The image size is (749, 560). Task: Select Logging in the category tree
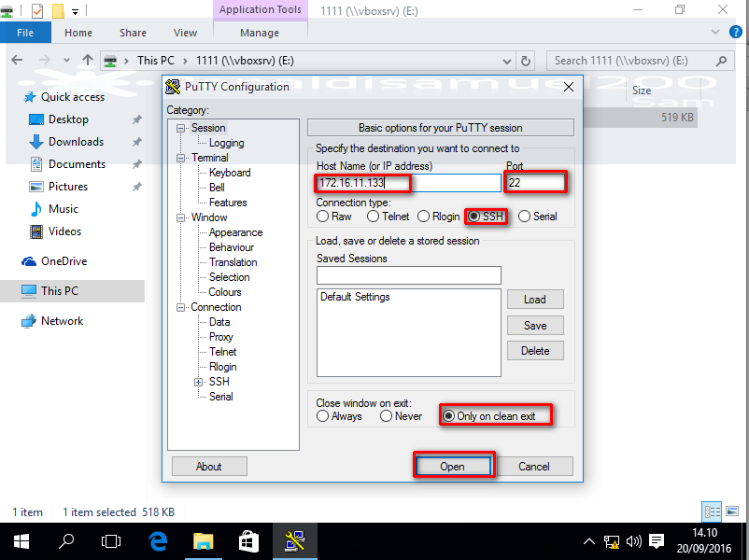[226, 143]
